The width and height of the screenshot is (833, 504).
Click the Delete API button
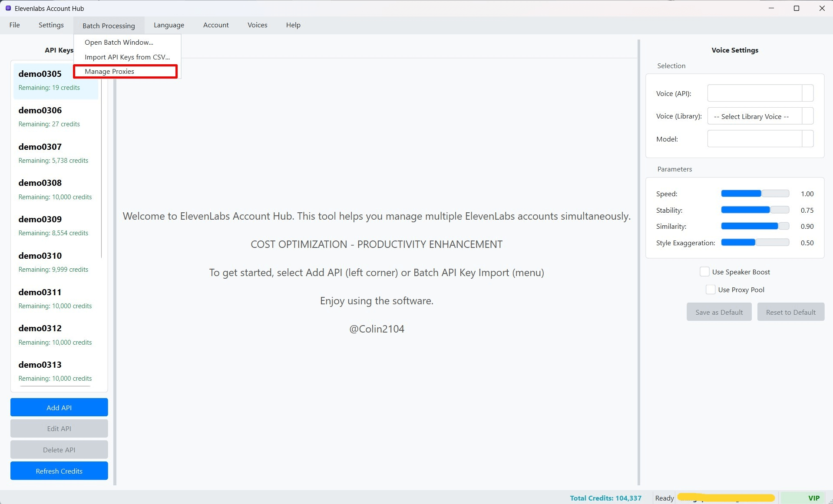pos(59,450)
